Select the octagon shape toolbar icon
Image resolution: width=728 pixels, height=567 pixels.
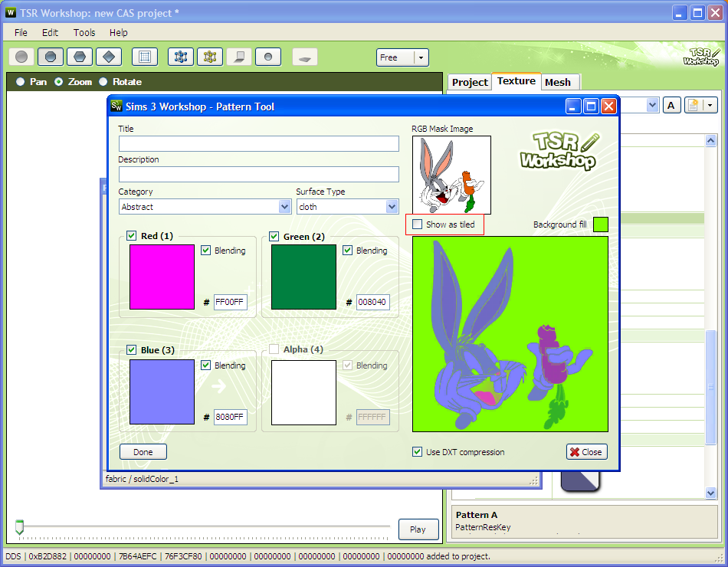pyautogui.click(x=51, y=57)
